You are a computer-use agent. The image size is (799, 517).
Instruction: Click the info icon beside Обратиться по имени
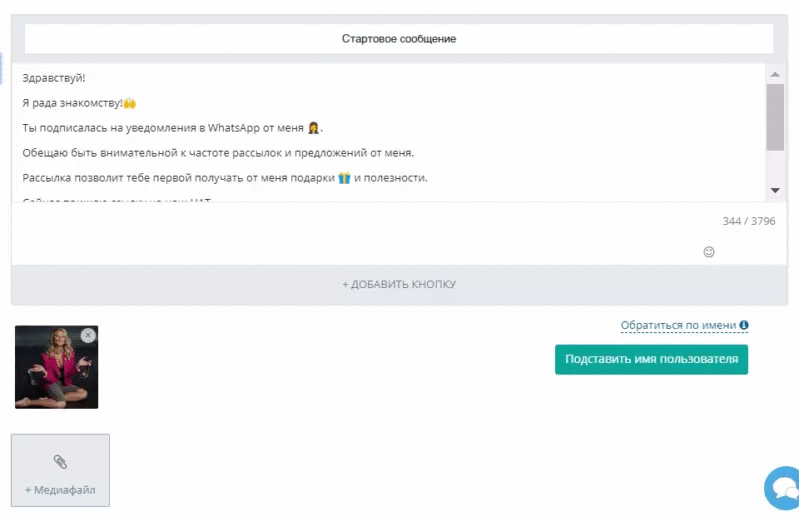[x=744, y=325]
